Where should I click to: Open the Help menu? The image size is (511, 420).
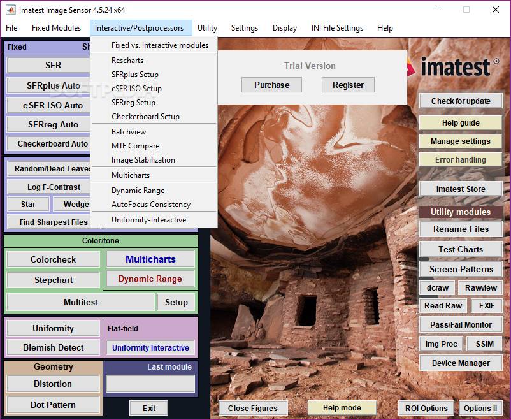pyautogui.click(x=385, y=28)
